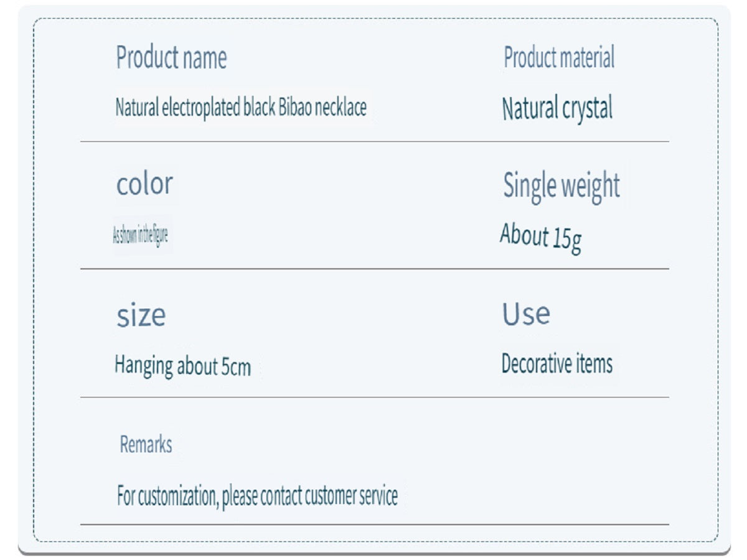Click the "Product material" heading

[558, 58]
